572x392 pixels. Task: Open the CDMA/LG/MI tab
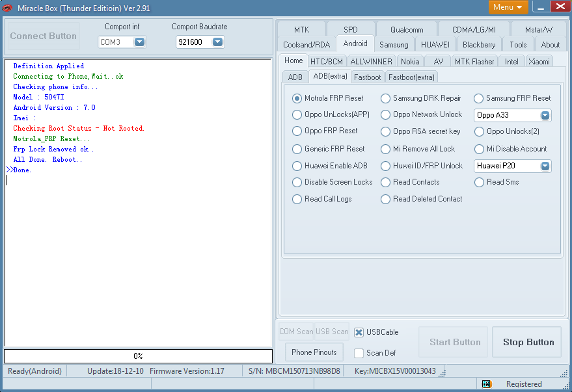(474, 29)
